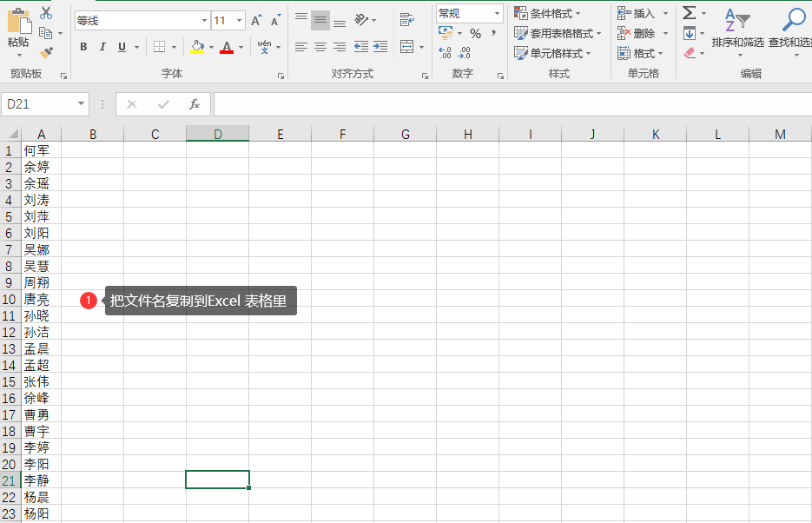Open the underline style dropdown arrow
The image size is (812, 523).
136,48
